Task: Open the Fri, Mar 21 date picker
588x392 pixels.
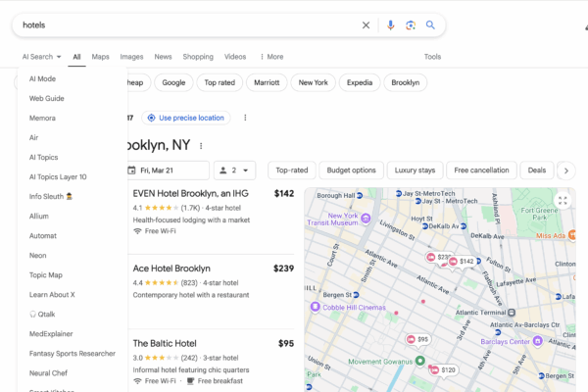Action: pos(168,171)
